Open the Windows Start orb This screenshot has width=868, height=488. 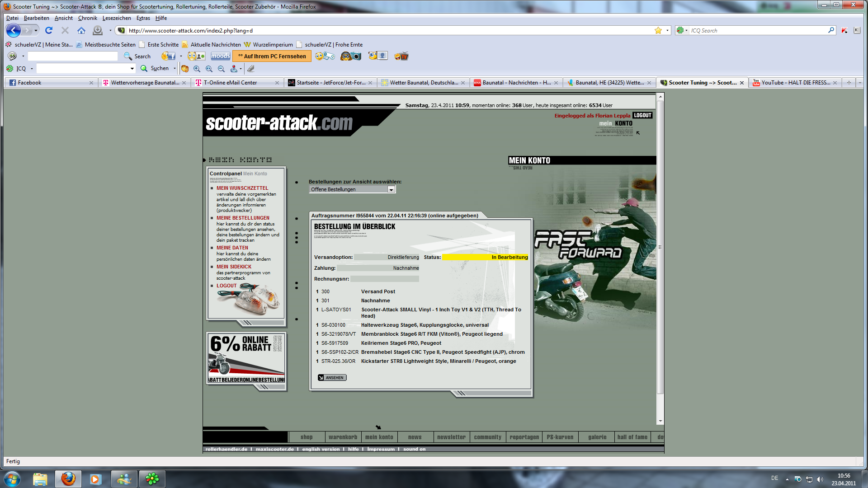(x=12, y=479)
